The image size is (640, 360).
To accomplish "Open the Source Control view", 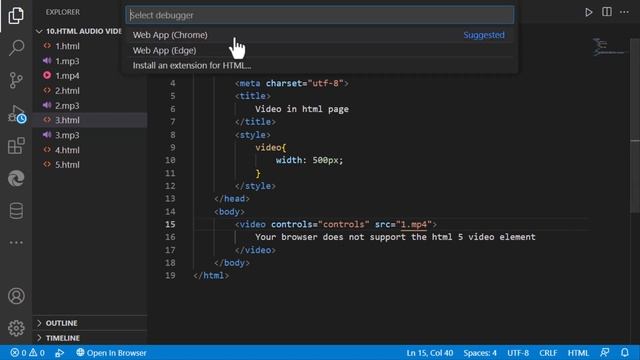I will (16, 80).
